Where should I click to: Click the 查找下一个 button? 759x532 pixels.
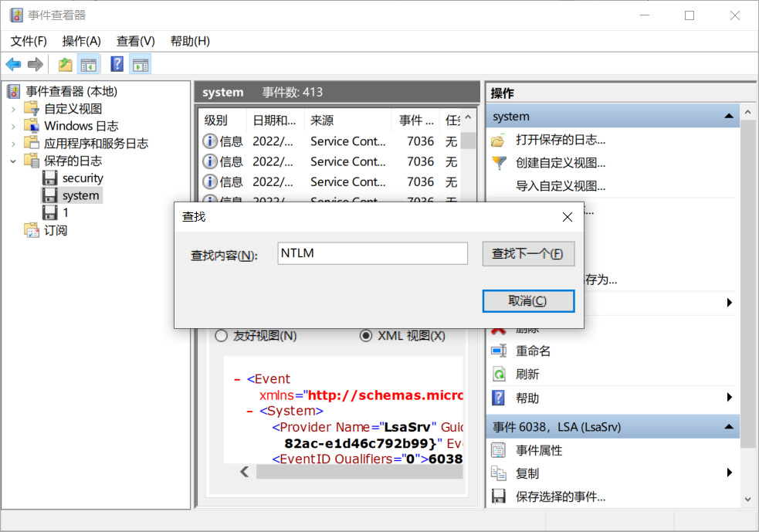point(528,254)
